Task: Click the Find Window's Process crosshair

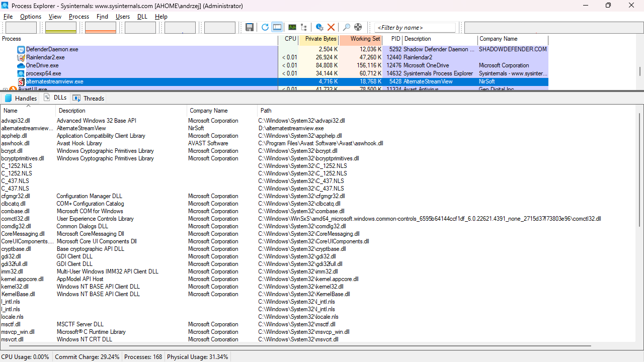Action: 358,27
